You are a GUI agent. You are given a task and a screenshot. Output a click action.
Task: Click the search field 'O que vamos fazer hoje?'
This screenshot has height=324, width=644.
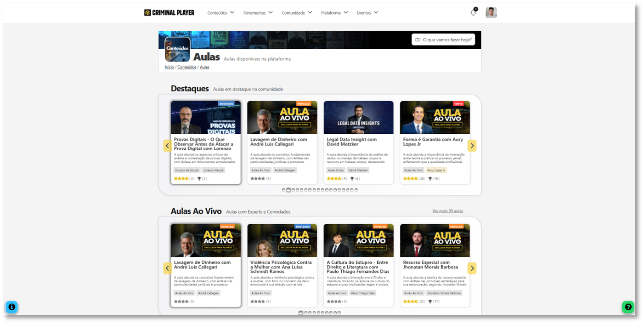click(x=442, y=40)
